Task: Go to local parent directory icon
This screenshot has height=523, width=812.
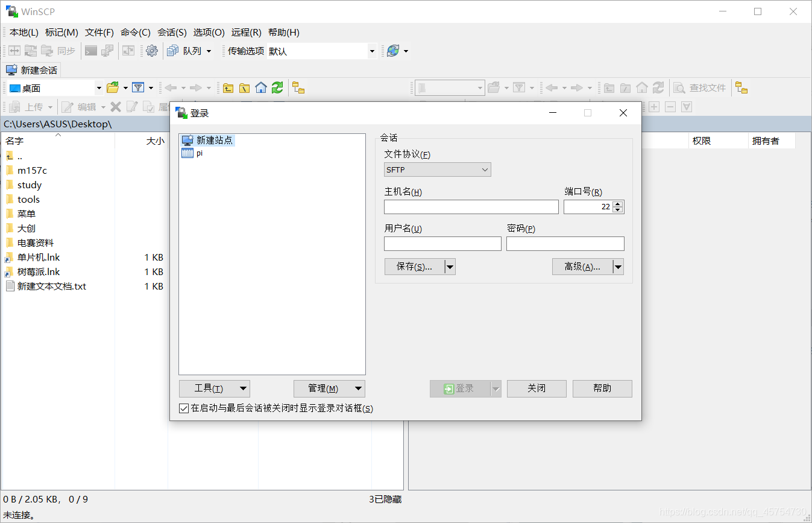Action: 228,88
